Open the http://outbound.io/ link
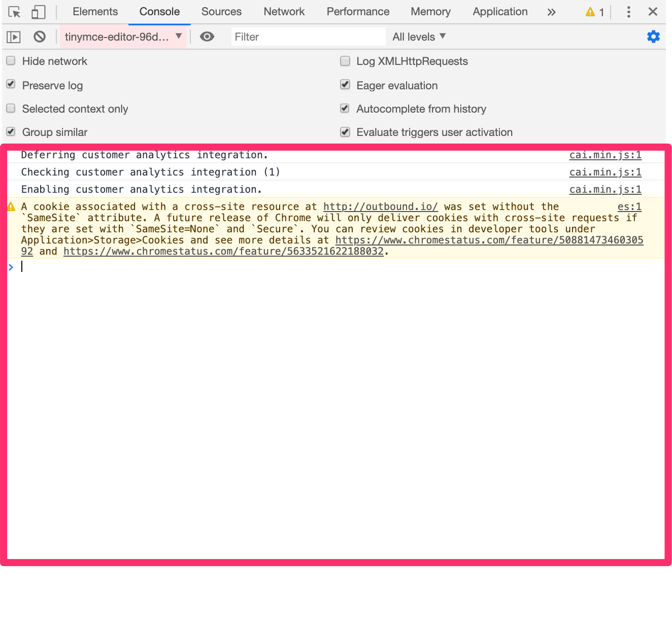The height and width of the screenshot is (627, 672). [380, 206]
